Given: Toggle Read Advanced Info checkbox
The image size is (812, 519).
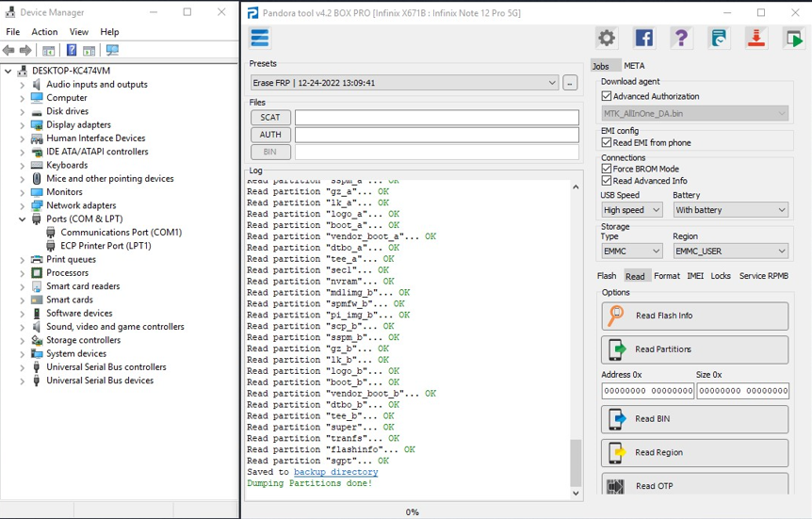Looking at the screenshot, I should point(607,181).
